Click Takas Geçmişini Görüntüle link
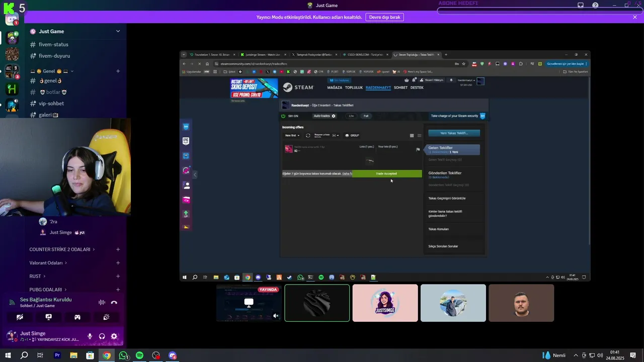 click(447, 198)
